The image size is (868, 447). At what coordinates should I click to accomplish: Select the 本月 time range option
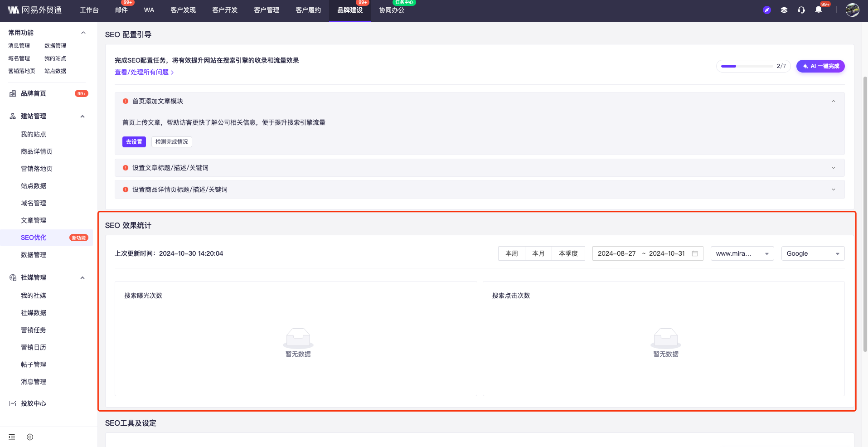point(538,253)
